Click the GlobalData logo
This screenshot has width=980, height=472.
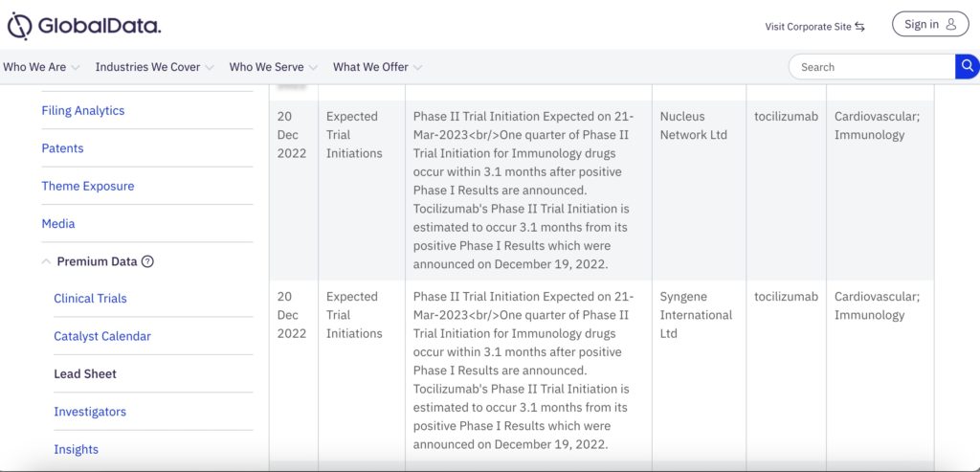coord(84,26)
